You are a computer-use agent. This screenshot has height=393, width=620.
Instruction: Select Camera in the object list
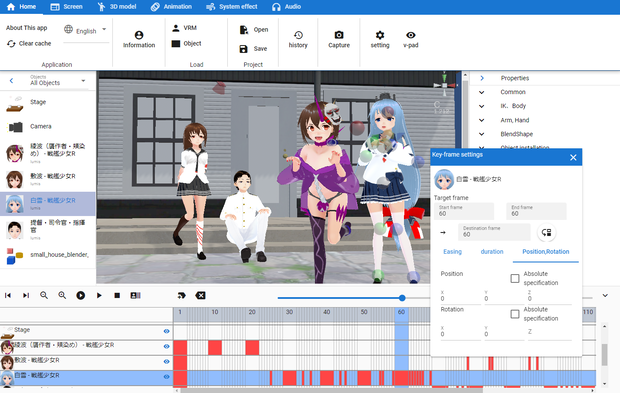pyautogui.click(x=47, y=127)
